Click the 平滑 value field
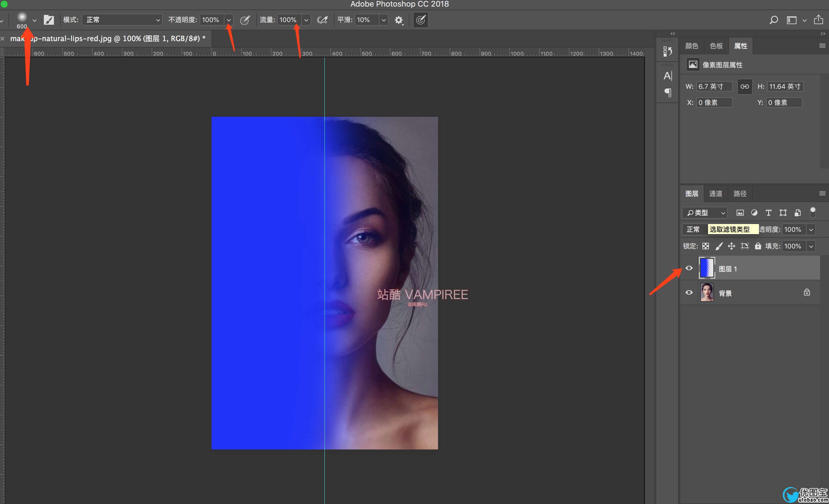This screenshot has width=829, height=504. coord(367,20)
